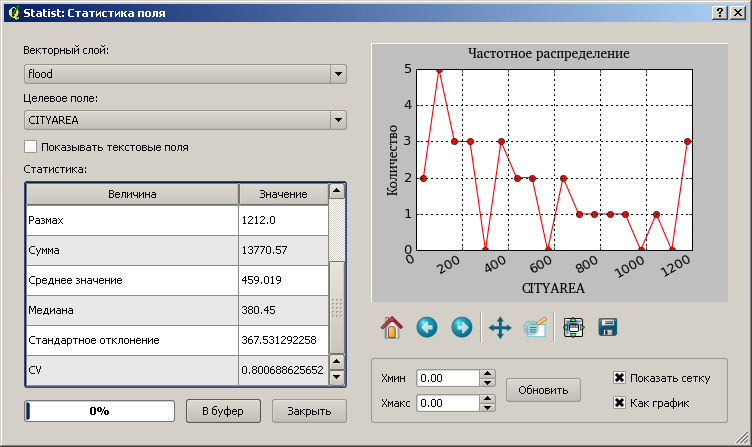Select the Среднее значение row label
This screenshot has width=752, height=447.
[132, 280]
